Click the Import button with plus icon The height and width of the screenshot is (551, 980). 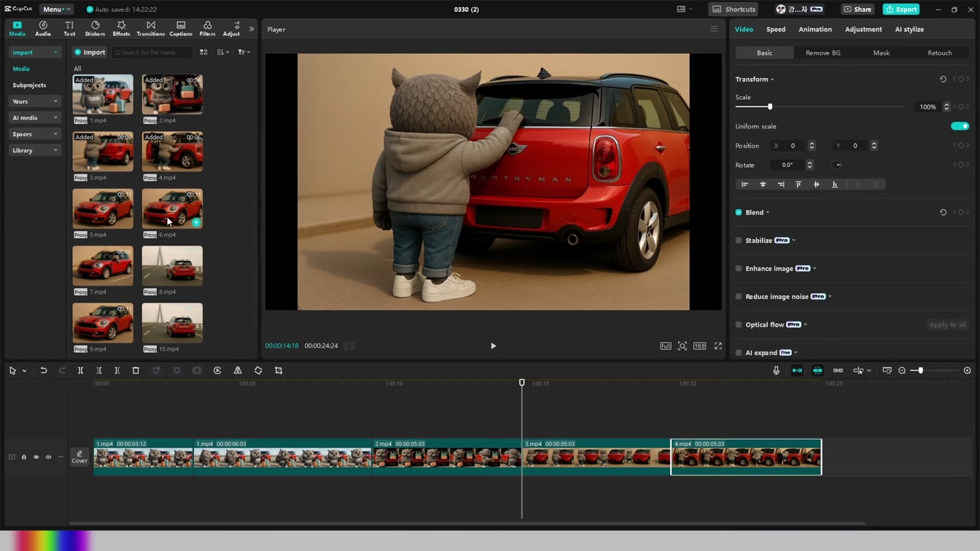(x=90, y=52)
